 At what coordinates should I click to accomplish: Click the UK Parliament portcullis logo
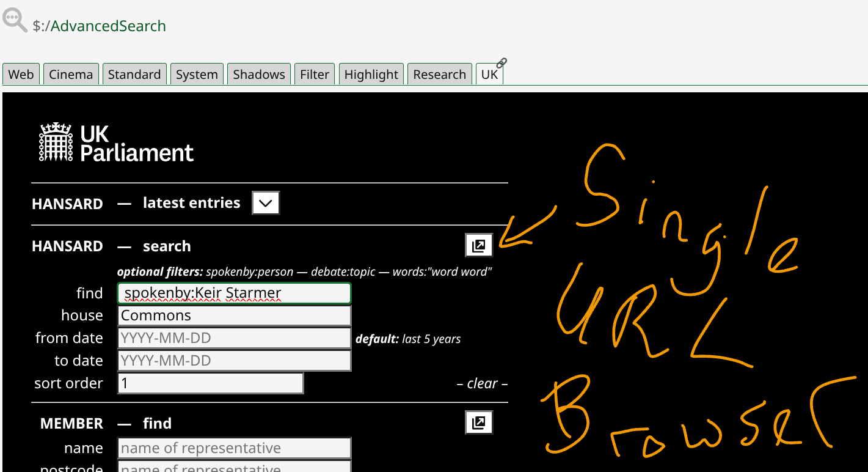click(x=56, y=142)
